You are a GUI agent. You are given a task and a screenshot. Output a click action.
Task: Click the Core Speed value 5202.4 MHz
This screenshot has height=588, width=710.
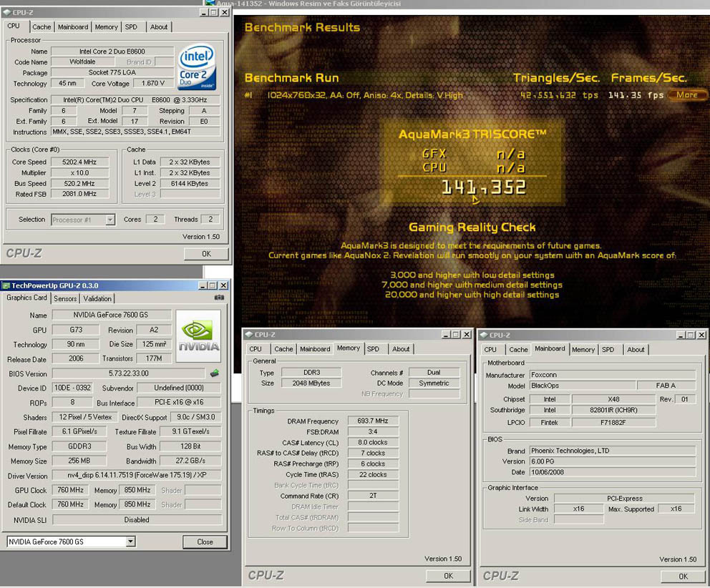pyautogui.click(x=79, y=162)
